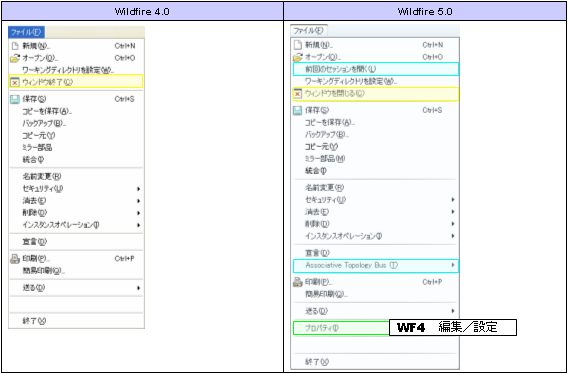Viewport: 568px width, 374px height.
Task: Expand 削除 submenu arrow in Wildfire 5.0 menu
Action: click(453, 224)
